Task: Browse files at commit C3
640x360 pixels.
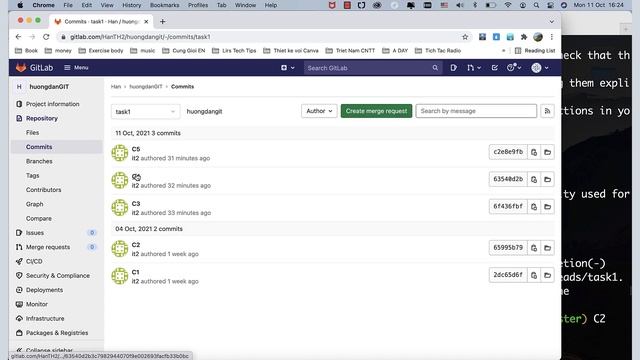Action: 547,207
